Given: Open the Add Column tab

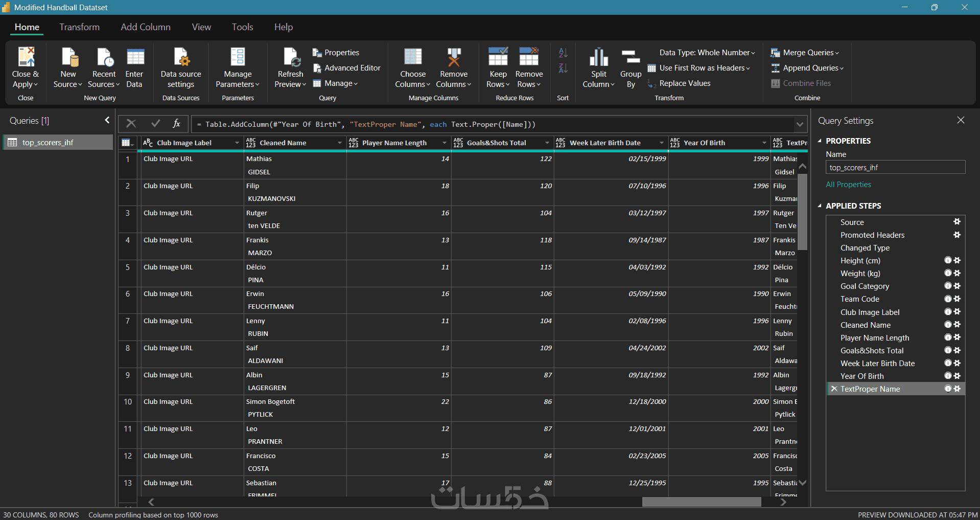Looking at the screenshot, I should [146, 27].
